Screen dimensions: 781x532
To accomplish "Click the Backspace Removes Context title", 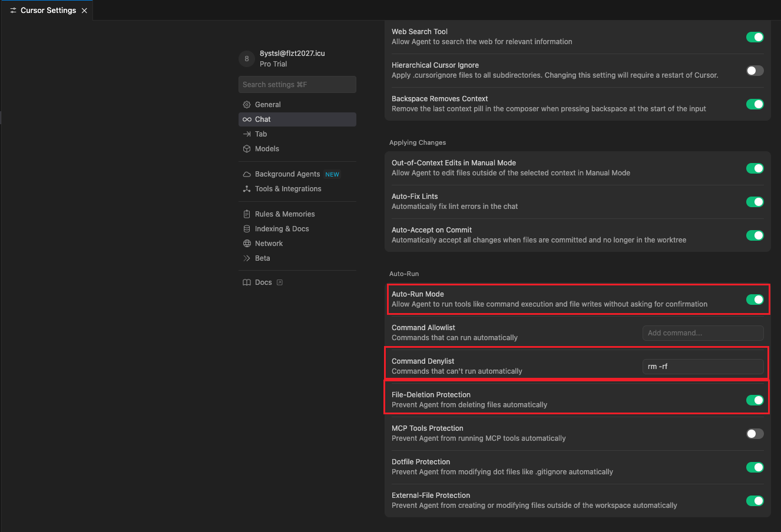I will pyautogui.click(x=440, y=99).
